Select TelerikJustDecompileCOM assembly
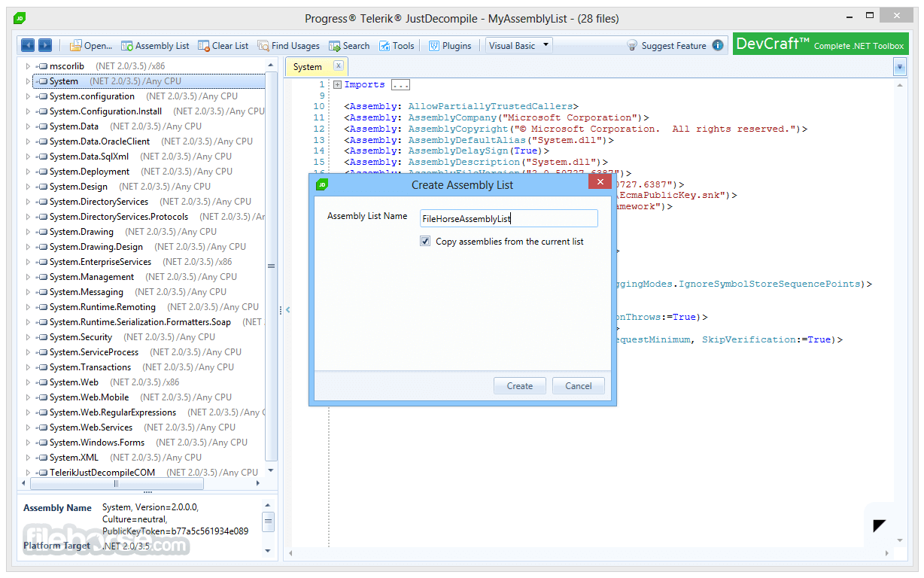 [102, 473]
